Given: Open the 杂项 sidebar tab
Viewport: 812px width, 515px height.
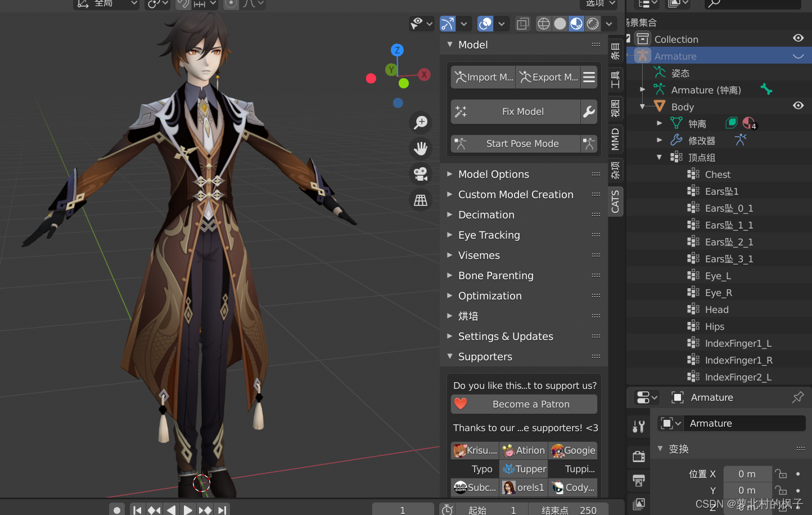Looking at the screenshot, I should tap(615, 170).
